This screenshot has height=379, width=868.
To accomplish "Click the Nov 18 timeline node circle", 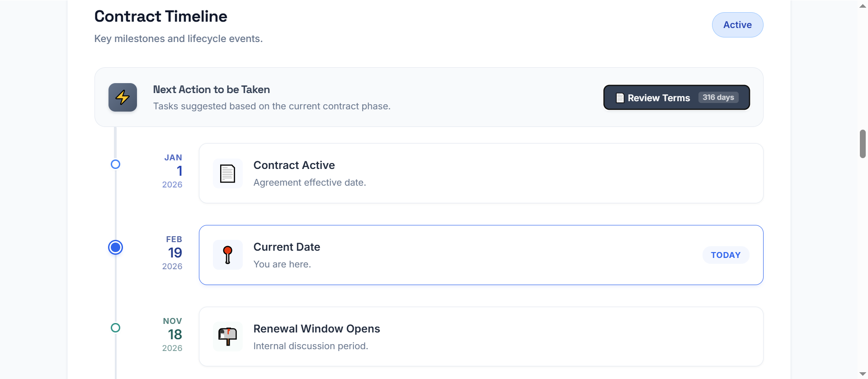I will tap(115, 328).
